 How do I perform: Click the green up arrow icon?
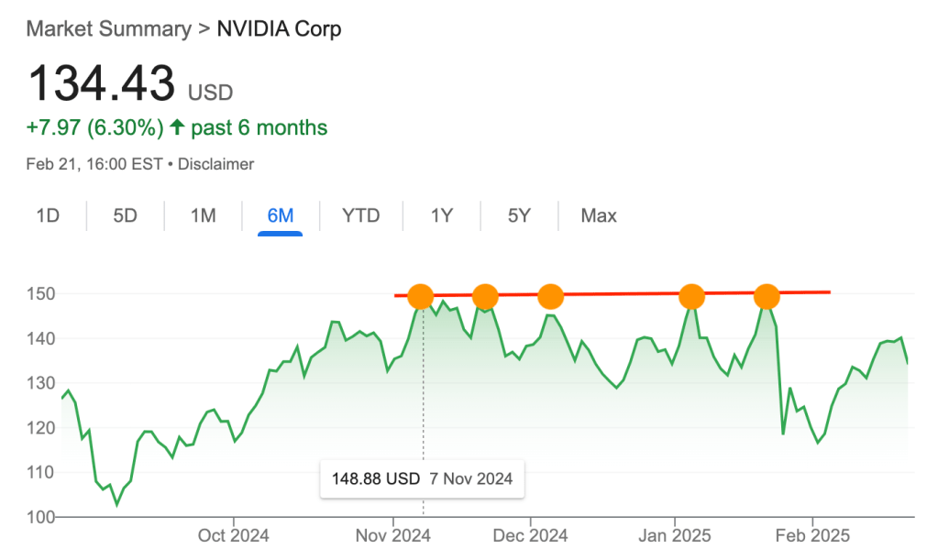click(177, 127)
